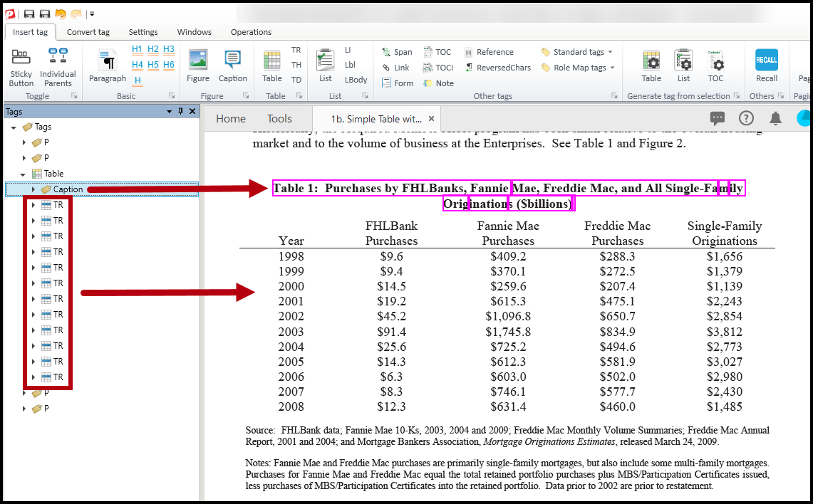Go to the Home tab

[231, 119]
